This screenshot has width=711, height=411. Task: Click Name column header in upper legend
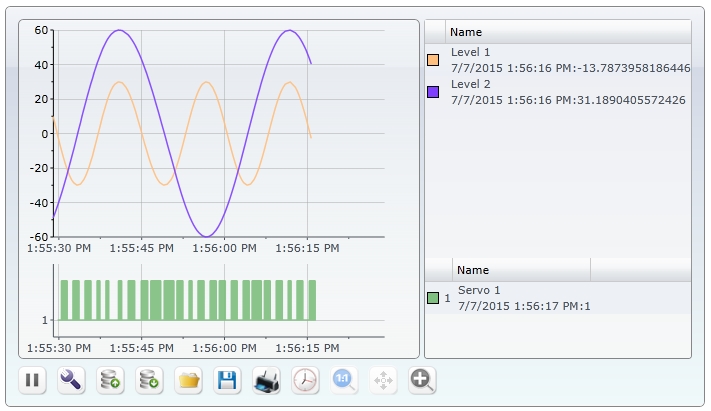click(466, 32)
